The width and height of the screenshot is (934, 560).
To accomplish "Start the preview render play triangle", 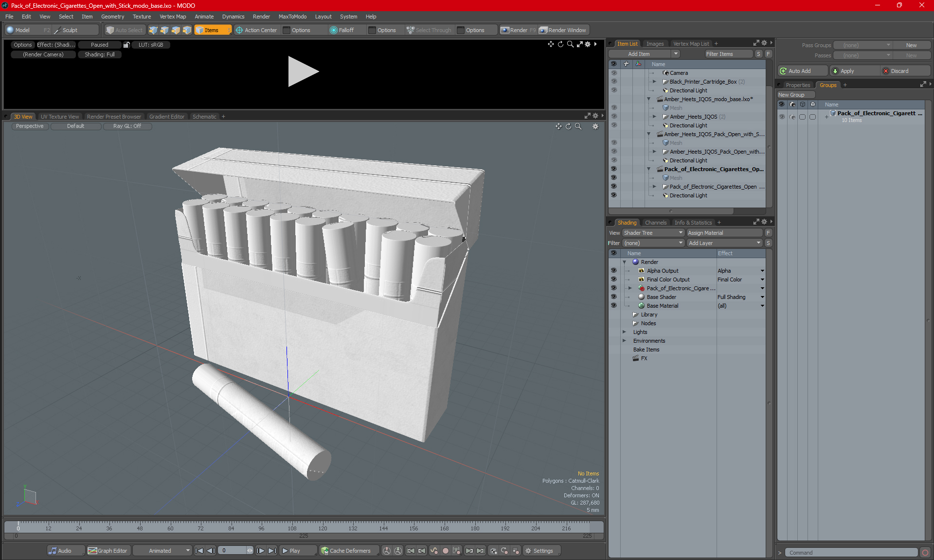I will coord(303,71).
